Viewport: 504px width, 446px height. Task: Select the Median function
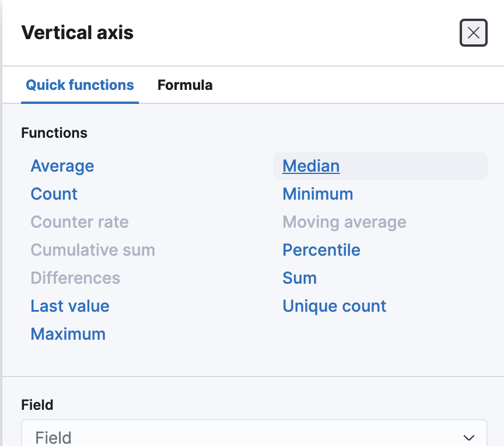click(311, 166)
